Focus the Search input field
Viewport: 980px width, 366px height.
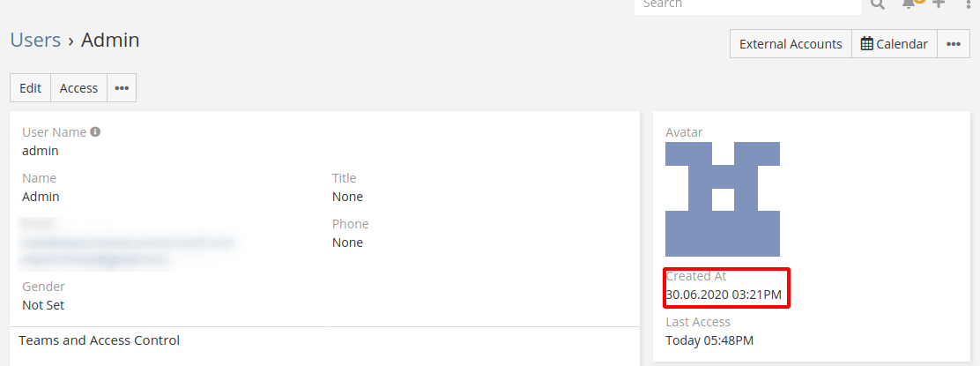[x=747, y=5]
